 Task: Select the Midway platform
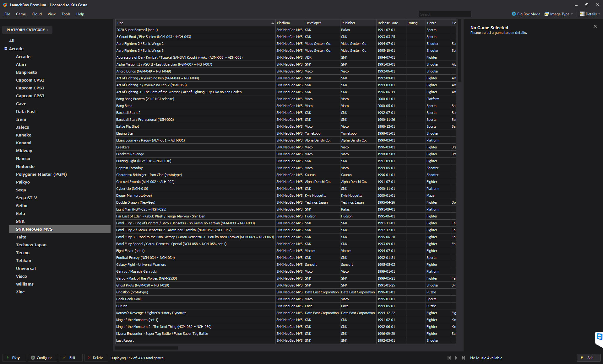(x=24, y=151)
